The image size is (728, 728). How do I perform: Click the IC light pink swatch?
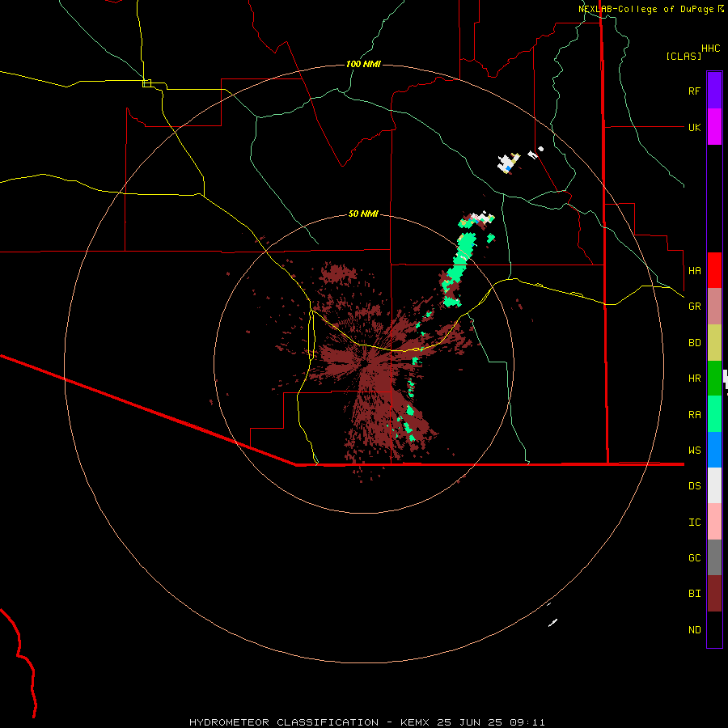coord(714,522)
